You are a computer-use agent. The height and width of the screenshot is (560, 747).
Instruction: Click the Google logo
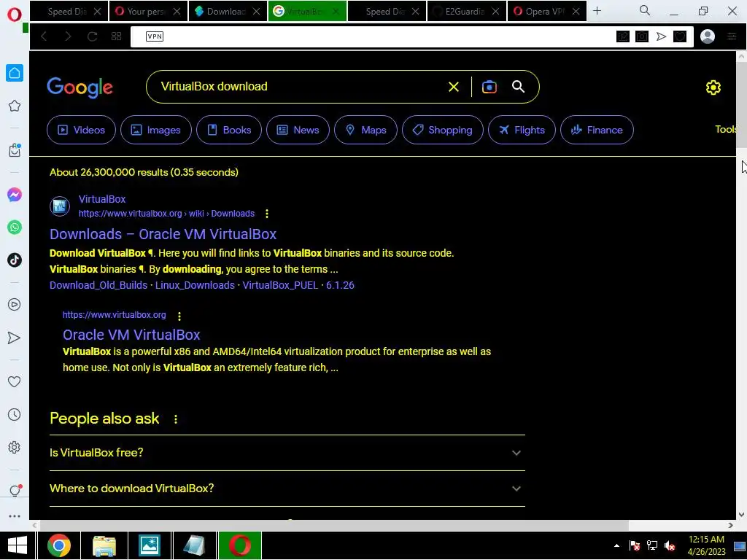click(x=80, y=87)
